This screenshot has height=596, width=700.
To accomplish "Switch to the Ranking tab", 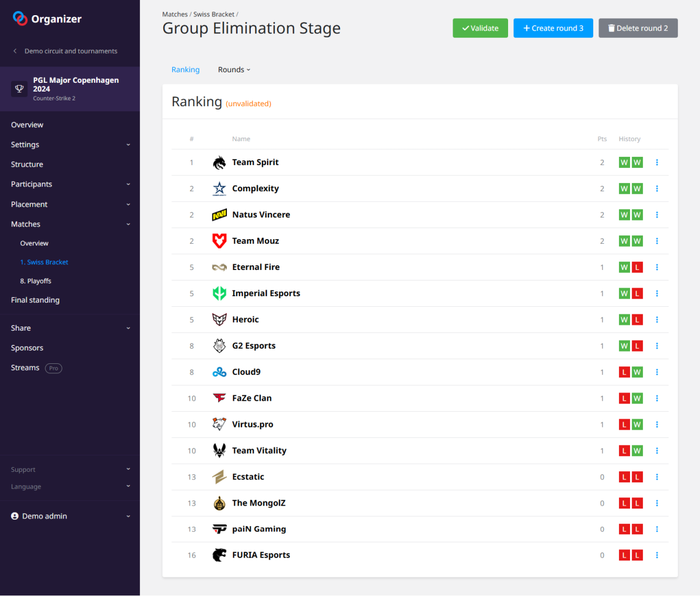I will tap(185, 70).
